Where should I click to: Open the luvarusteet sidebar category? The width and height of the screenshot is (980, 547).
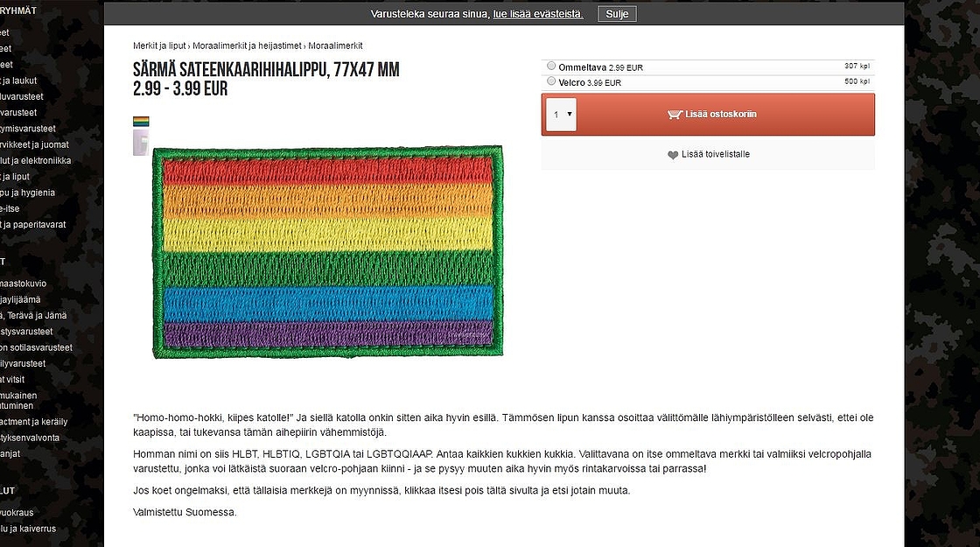click(22, 96)
